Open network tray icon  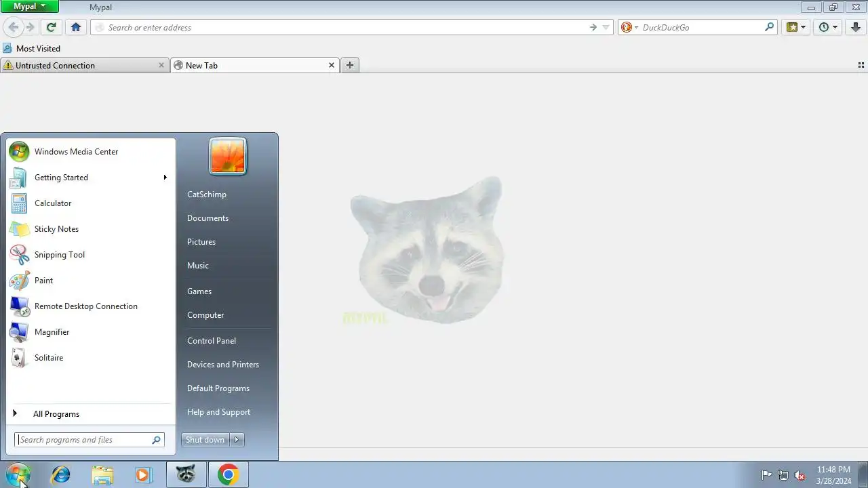click(x=783, y=475)
